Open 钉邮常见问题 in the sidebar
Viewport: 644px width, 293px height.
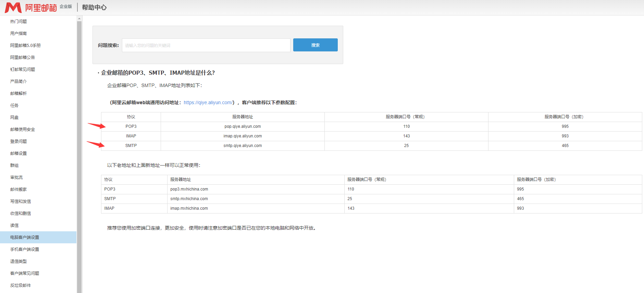tap(23, 69)
